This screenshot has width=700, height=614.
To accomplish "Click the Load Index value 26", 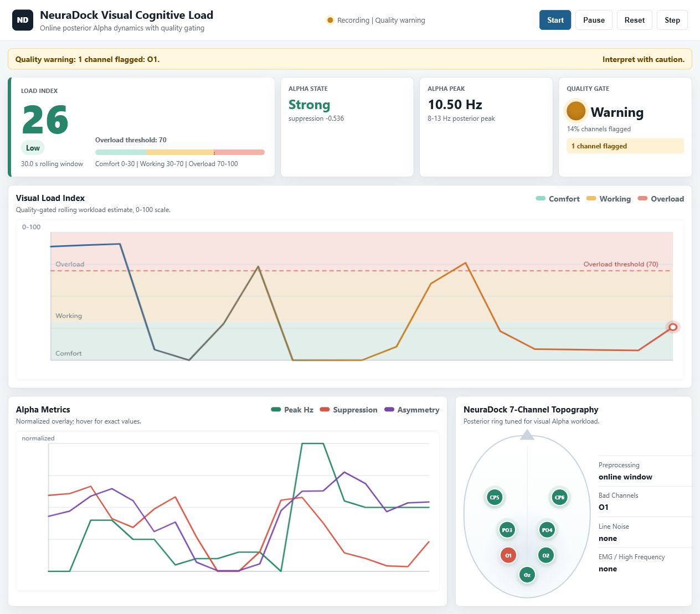I will (x=45, y=120).
